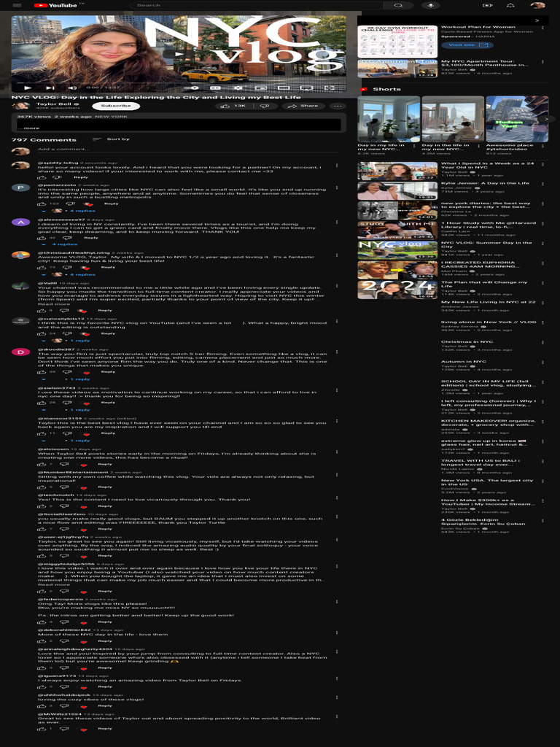The image size is (560, 747).
Task: Open 1 Hour Study with Me thumbnail
Action: coord(397,231)
